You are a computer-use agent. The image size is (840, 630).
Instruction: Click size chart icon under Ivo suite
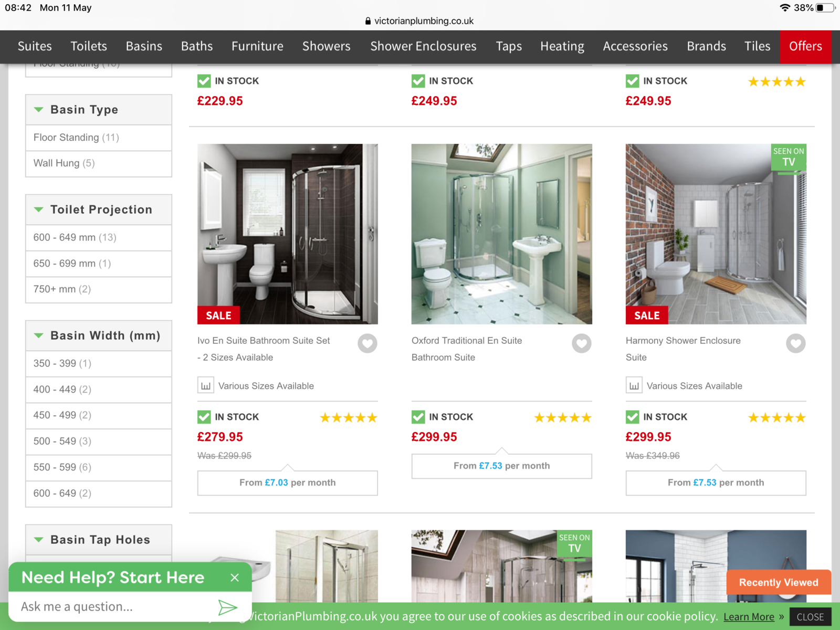coord(206,386)
